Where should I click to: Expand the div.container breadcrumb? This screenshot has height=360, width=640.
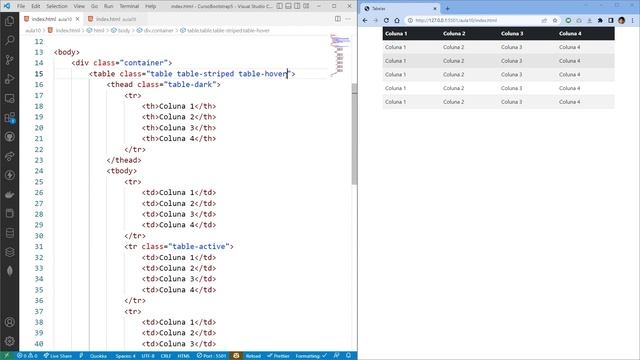[x=155, y=30]
